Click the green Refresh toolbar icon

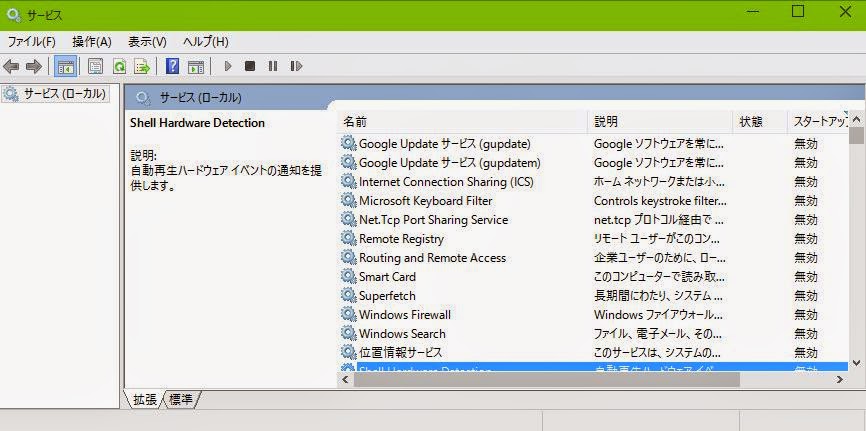pos(119,67)
